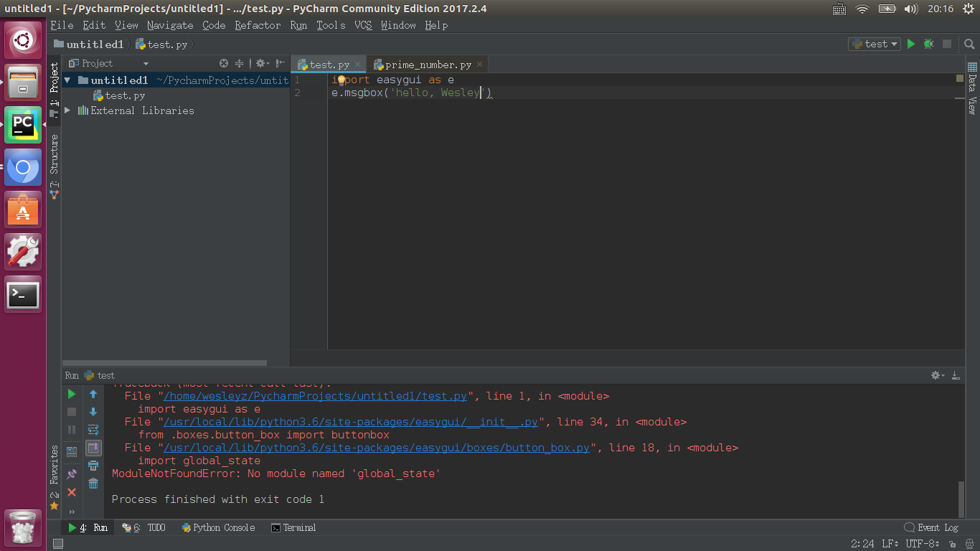Click the Collapse All icon in Project panel
Viewport: 980px width, 551px height.
pyautogui.click(x=240, y=63)
